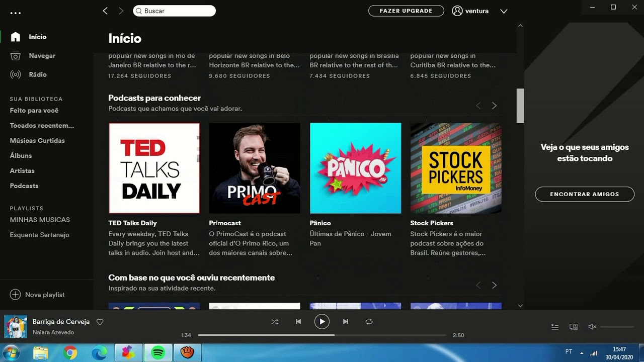Image resolution: width=644 pixels, height=362 pixels.
Task: Open MINHAS MUSICAS playlist
Action: [40, 220]
